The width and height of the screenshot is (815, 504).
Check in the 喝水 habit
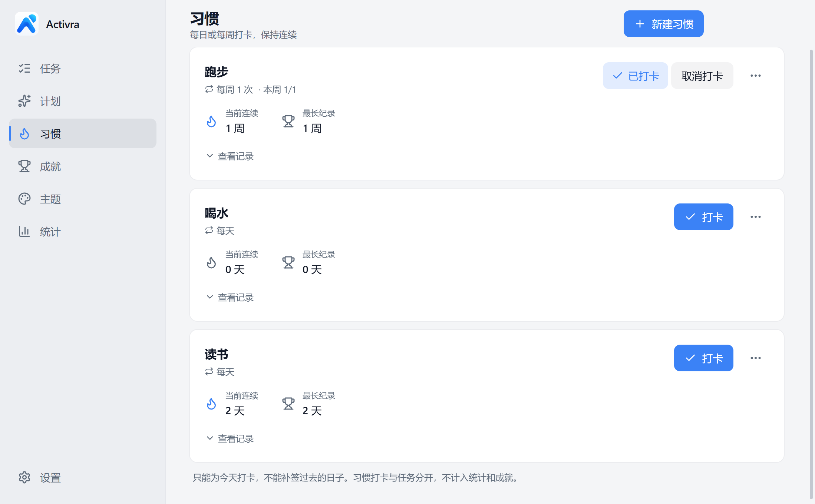(703, 217)
